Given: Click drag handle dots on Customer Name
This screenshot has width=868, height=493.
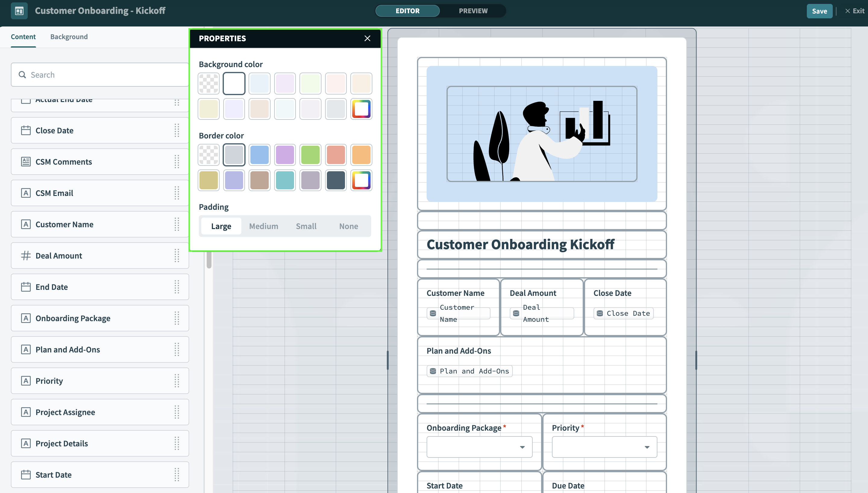Looking at the screenshot, I should pos(177,224).
